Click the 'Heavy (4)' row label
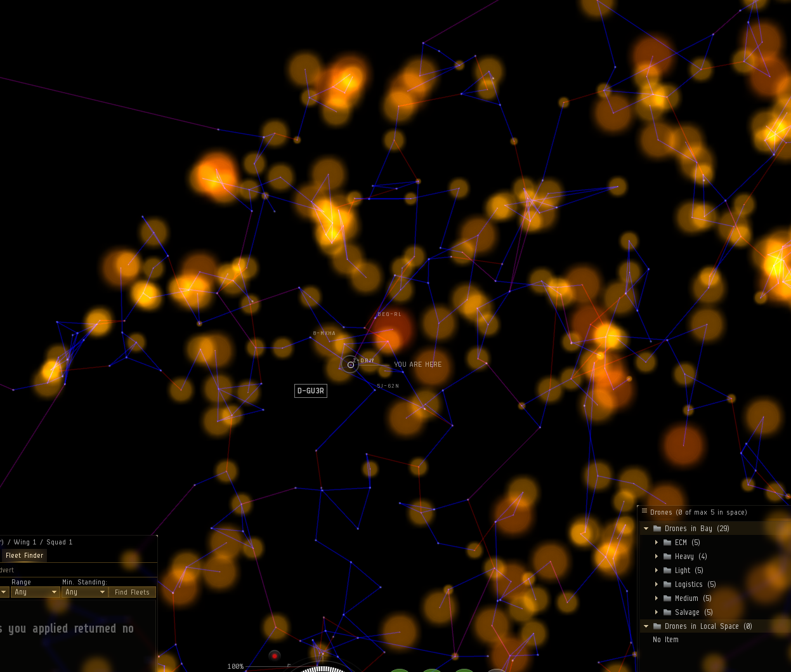791x672 pixels. coord(691,557)
